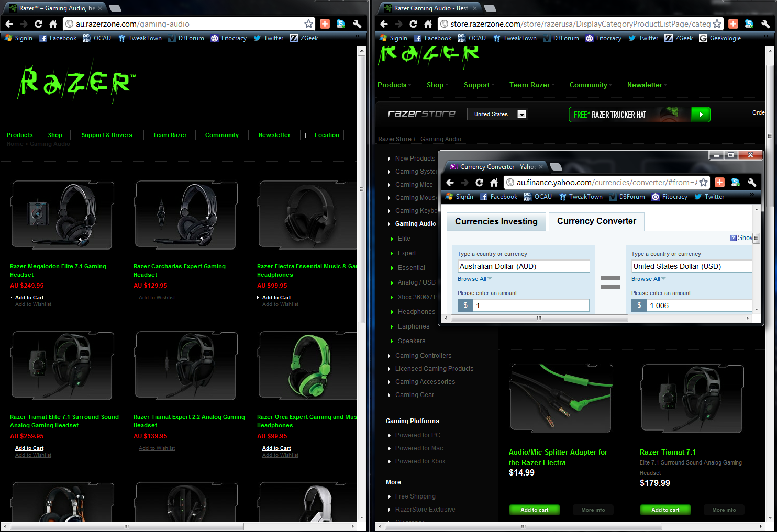Open the green Razer Orca headphones thumbnail
777x532 pixels.
click(308, 366)
